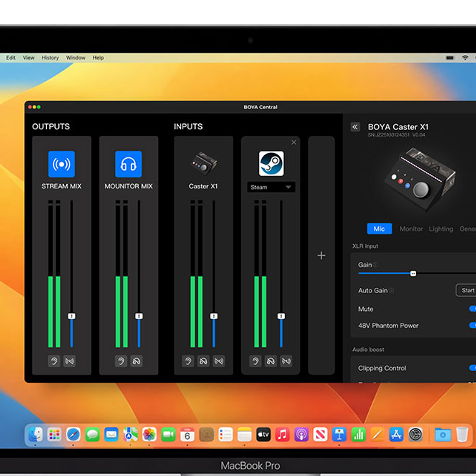This screenshot has width=476, height=476.
Task: Open the Steam input source dropdown
Action: pyautogui.click(x=288, y=187)
